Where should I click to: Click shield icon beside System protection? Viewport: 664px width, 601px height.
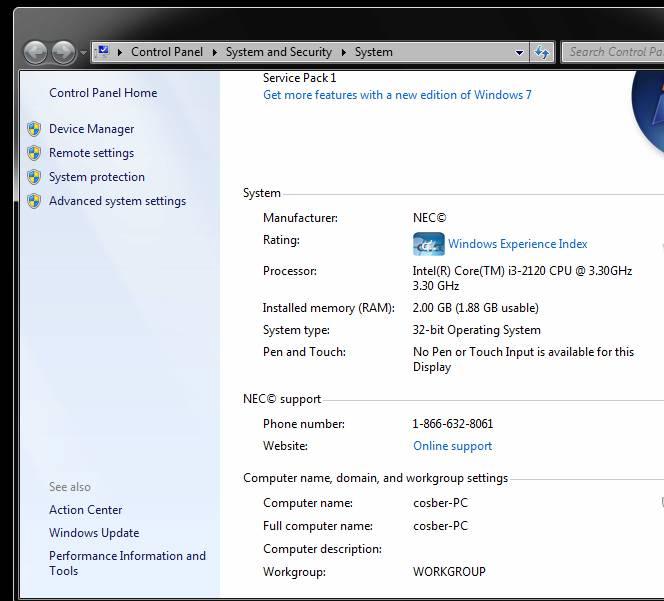(34, 177)
